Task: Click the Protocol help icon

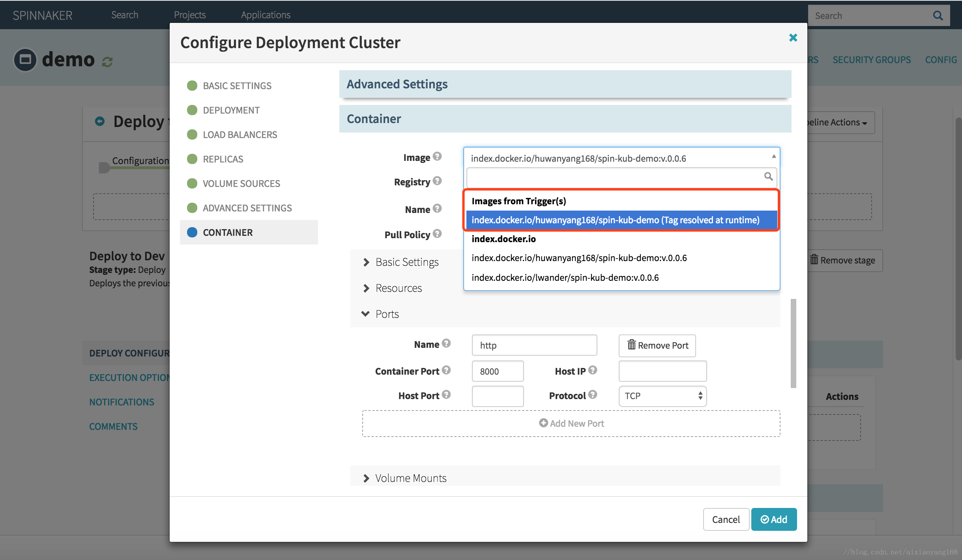Action: coord(592,395)
